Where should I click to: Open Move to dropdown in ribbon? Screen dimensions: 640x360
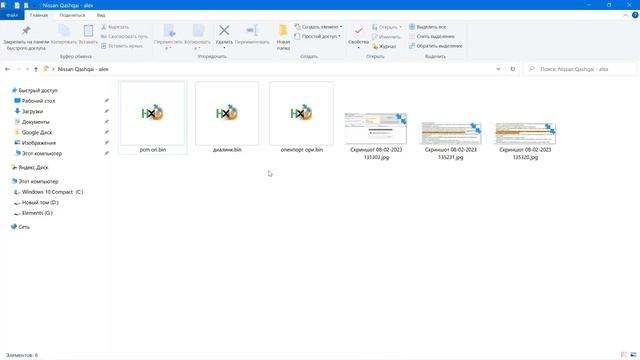pyautogui.click(x=168, y=37)
